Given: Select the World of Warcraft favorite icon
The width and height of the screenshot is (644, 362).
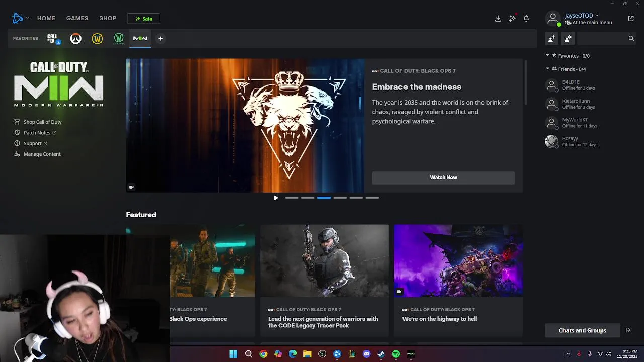Looking at the screenshot, I should tap(97, 39).
